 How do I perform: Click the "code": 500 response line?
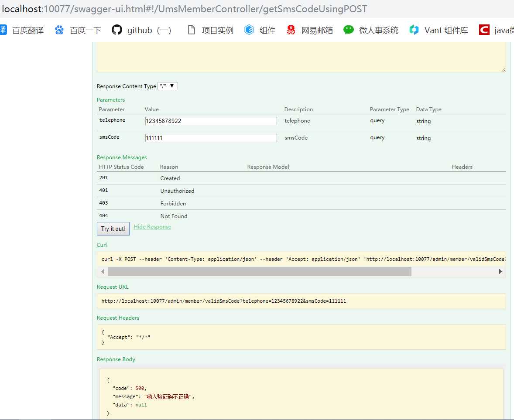[130, 388]
